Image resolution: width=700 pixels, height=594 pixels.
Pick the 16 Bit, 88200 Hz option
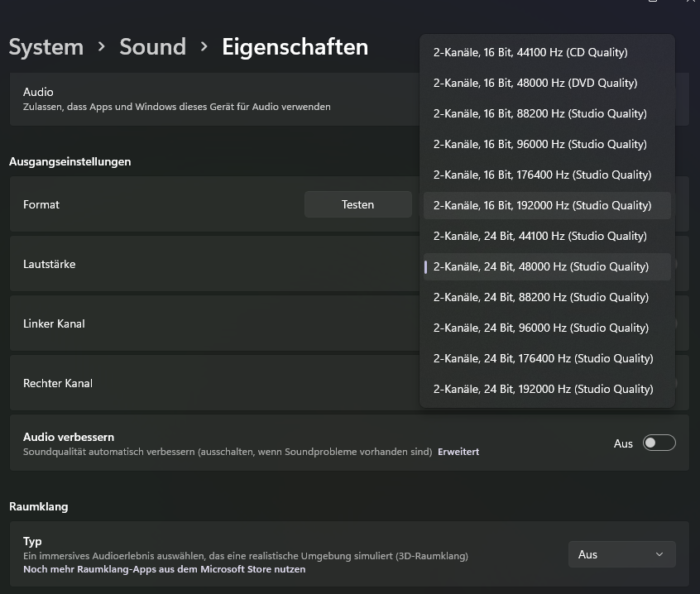(x=539, y=113)
